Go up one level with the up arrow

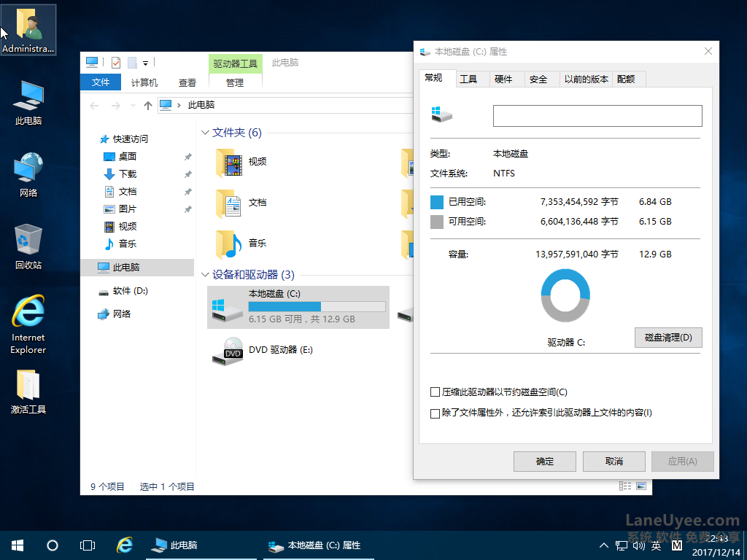tap(147, 105)
